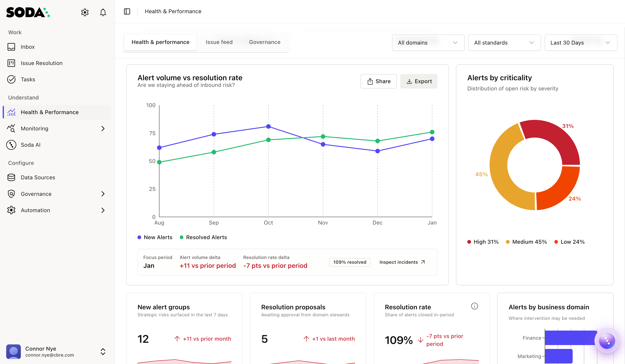Click the Resolution rate 109% value
Viewport: 625px width, 364px height.
[x=399, y=340]
